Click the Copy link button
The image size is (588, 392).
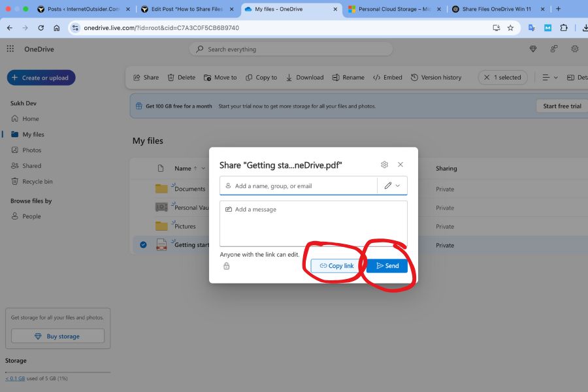click(x=336, y=266)
